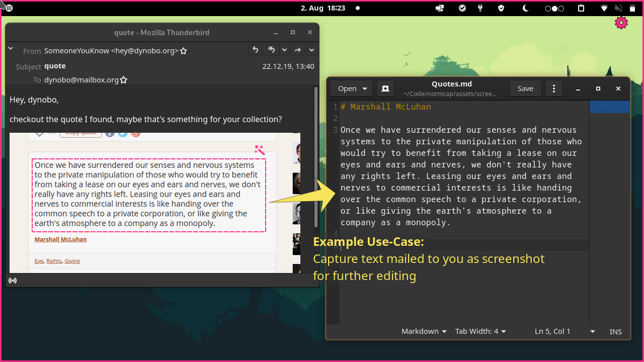This screenshot has height=362, width=644.
Task: Click the sender address SomeoneYouKnow <hey@dynobo.org>
Action: pos(111,51)
